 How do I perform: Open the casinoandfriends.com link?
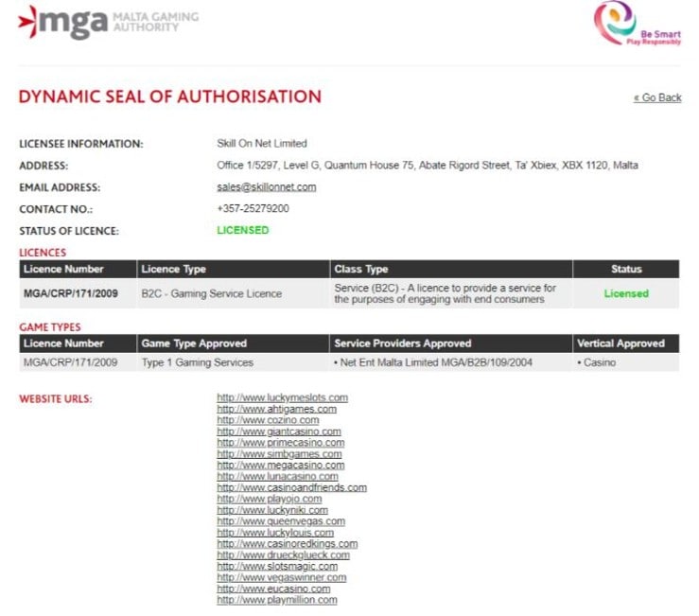click(291, 487)
